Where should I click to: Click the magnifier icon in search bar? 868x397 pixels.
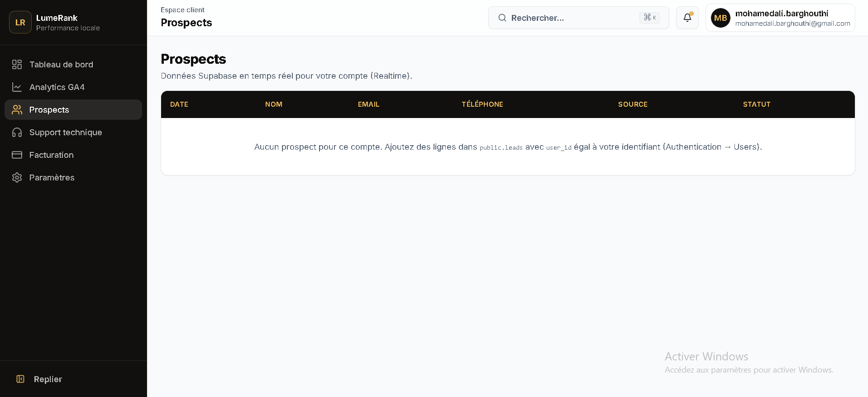pyautogui.click(x=502, y=18)
